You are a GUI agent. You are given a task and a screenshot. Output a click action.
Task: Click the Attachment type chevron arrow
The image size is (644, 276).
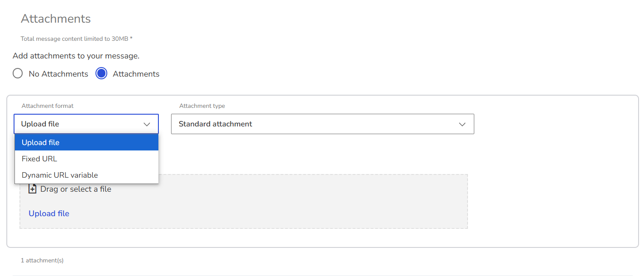(462, 124)
